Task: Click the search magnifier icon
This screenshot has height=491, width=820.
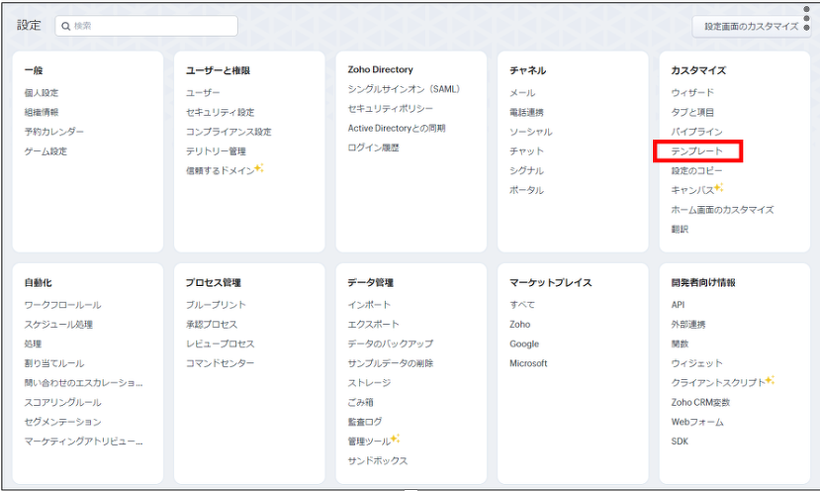Action: tap(65, 26)
